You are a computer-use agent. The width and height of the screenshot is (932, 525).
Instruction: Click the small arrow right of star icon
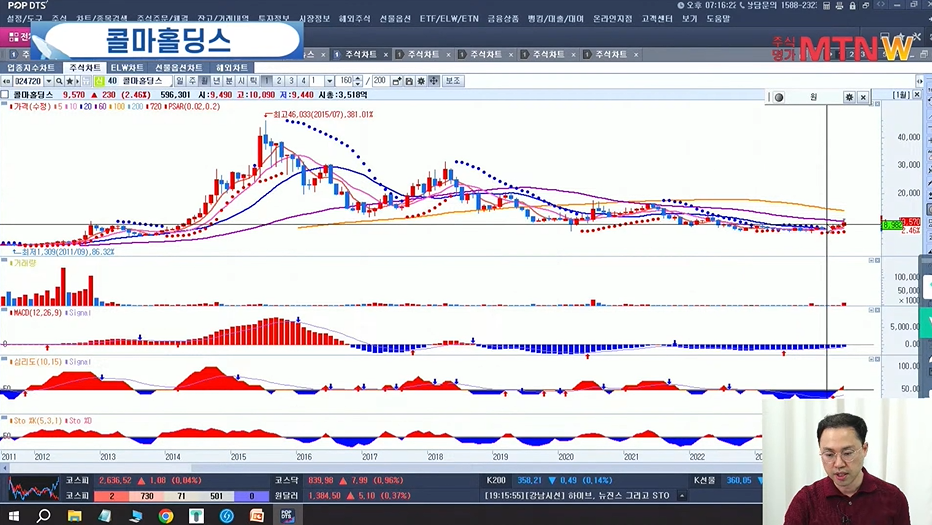click(x=78, y=81)
